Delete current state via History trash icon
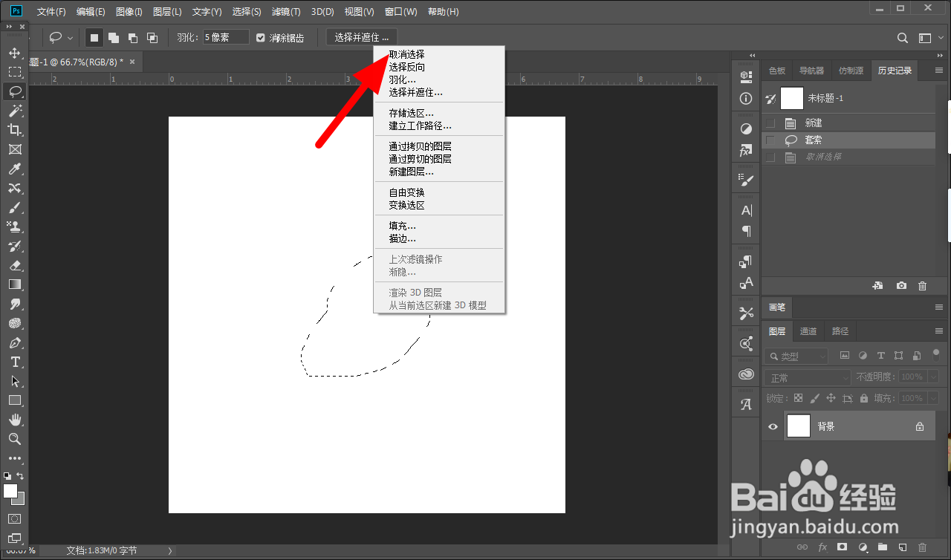This screenshot has height=560, width=951. point(923,285)
